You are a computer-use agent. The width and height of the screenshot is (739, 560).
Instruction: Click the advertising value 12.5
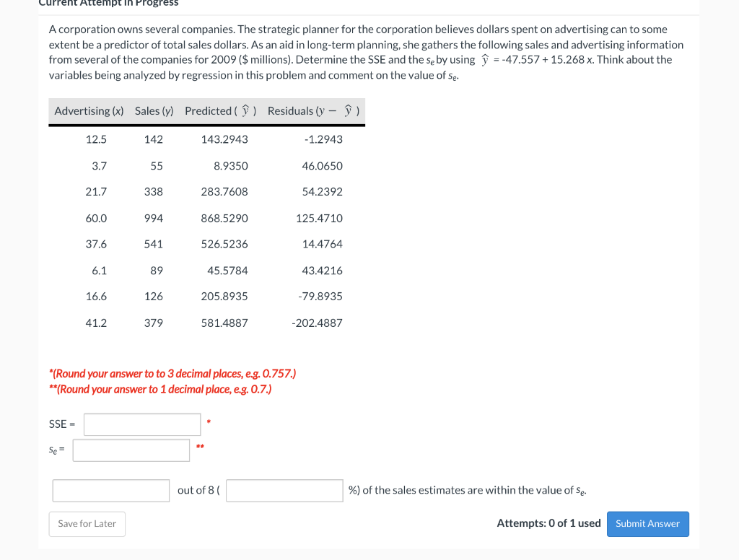tap(96, 139)
